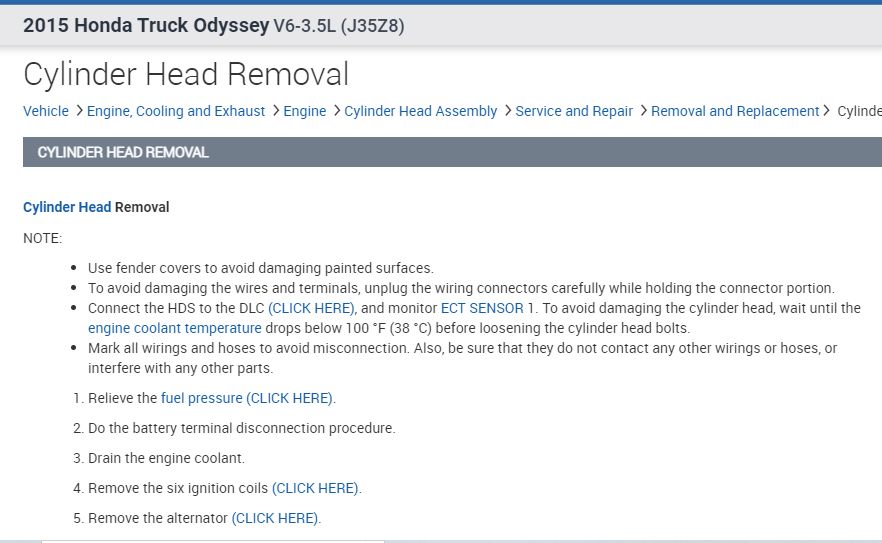Click the chevron before Service and Repair
This screenshot has width=882, height=543.
507,111
